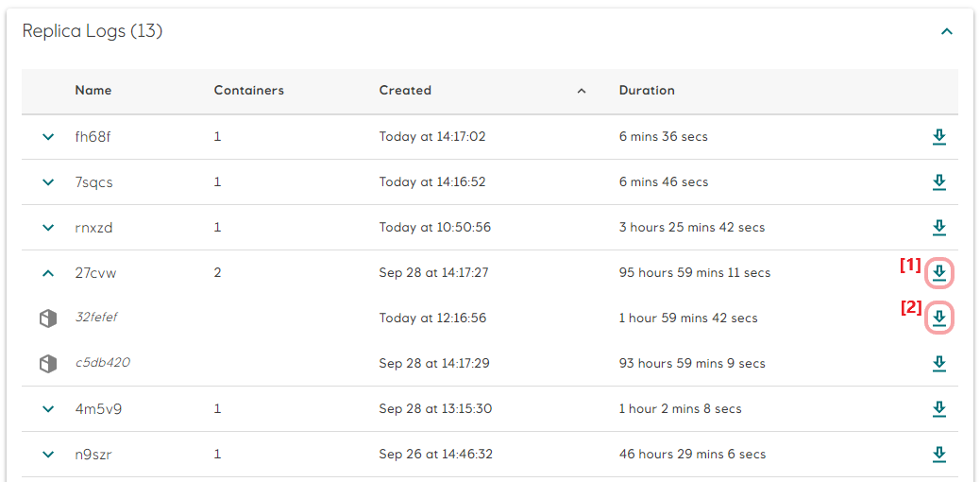Click the Containers column header
This screenshot has width=980, height=482.
pyautogui.click(x=248, y=91)
